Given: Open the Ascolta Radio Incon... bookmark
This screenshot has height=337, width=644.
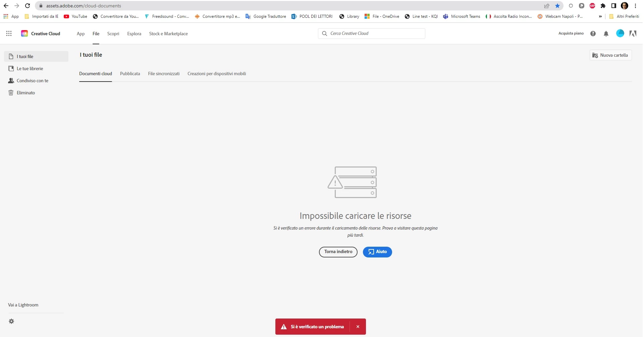Looking at the screenshot, I should [509, 16].
